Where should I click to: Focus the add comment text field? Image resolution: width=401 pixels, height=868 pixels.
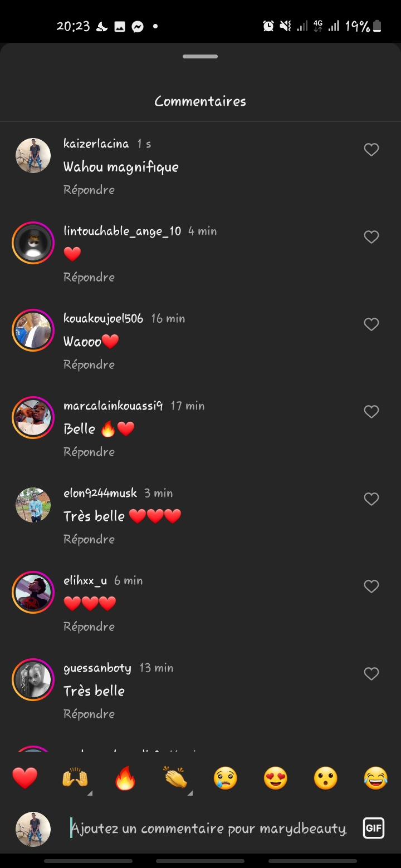pos(209,828)
